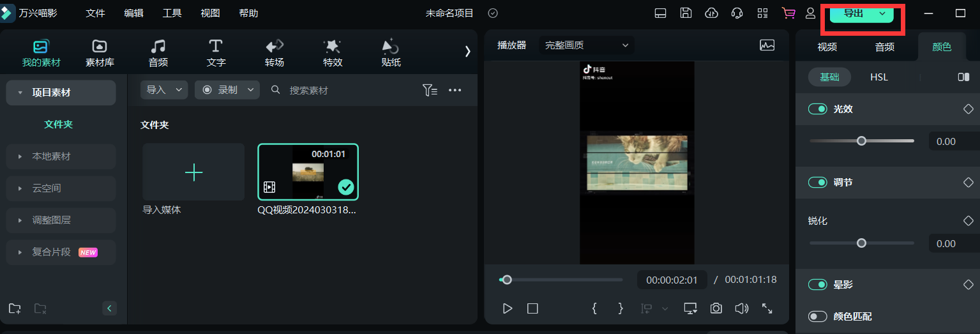Play the video preview
The width and height of the screenshot is (980, 334).
508,308
